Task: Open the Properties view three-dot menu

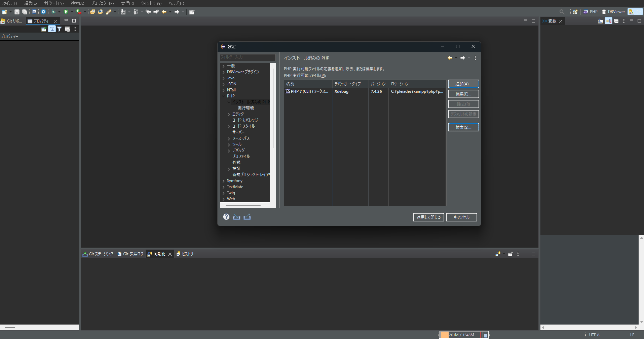Action: tap(75, 29)
